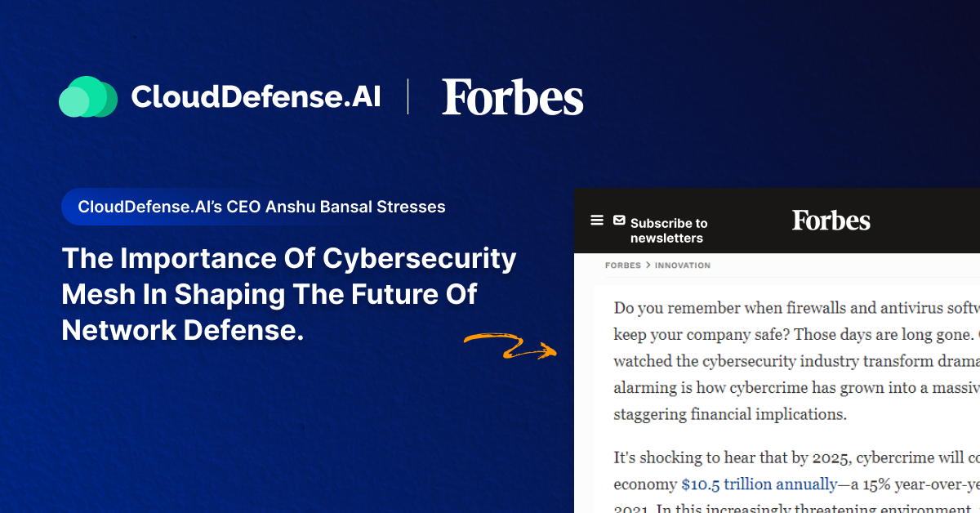Click the CEO Anshu Bansal Stresses badge
The image size is (980, 513).
point(261,207)
